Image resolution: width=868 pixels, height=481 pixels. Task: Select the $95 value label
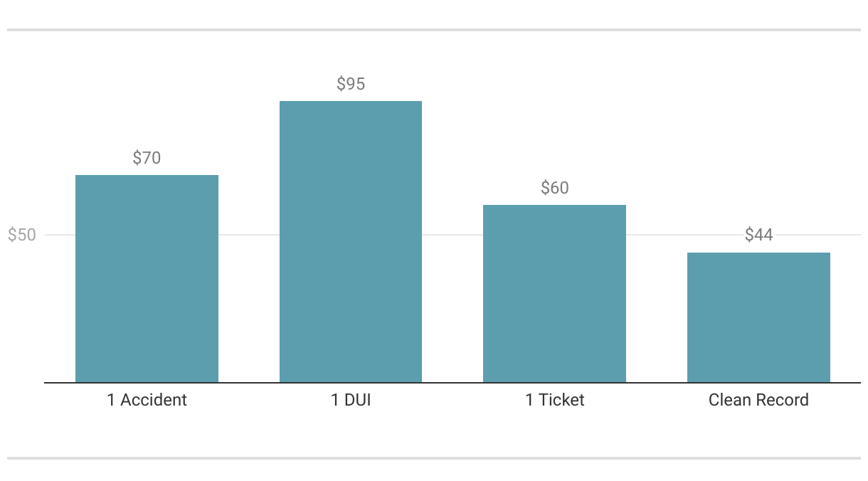(351, 84)
